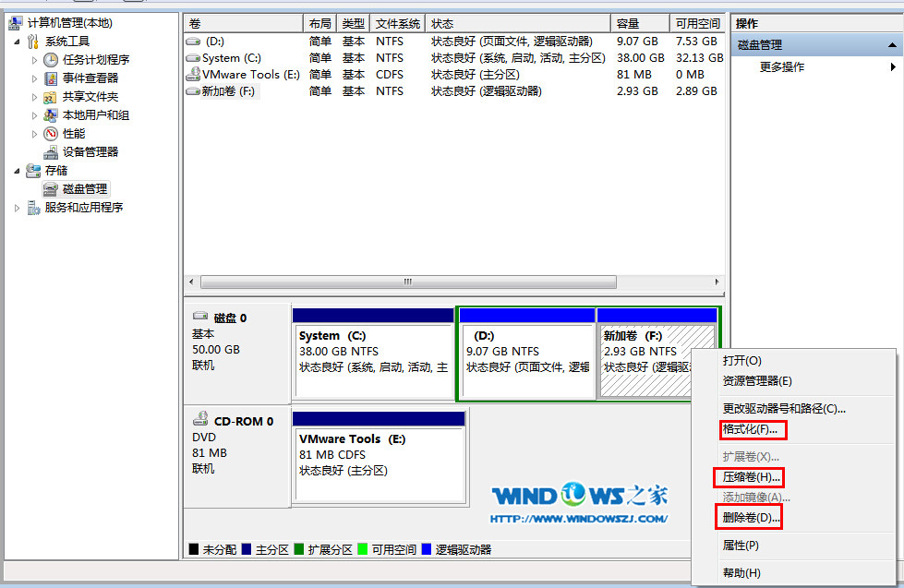Click the disc icon of VMware Tools (E:) row
The image size is (904, 588).
point(193,75)
